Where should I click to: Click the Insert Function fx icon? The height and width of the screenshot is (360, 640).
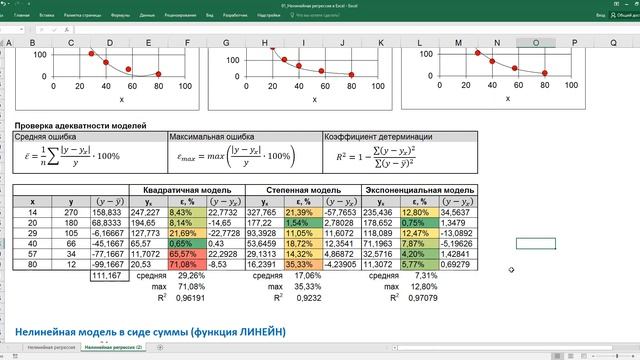67,29
